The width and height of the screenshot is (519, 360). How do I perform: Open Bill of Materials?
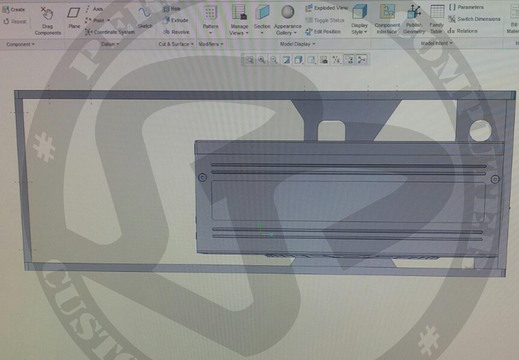point(514,19)
